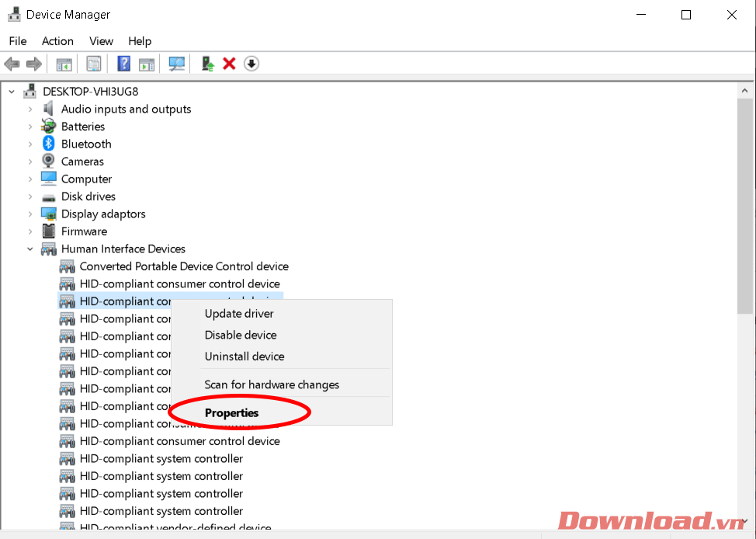Click icon of Converted Portable Device Control device

click(67, 266)
